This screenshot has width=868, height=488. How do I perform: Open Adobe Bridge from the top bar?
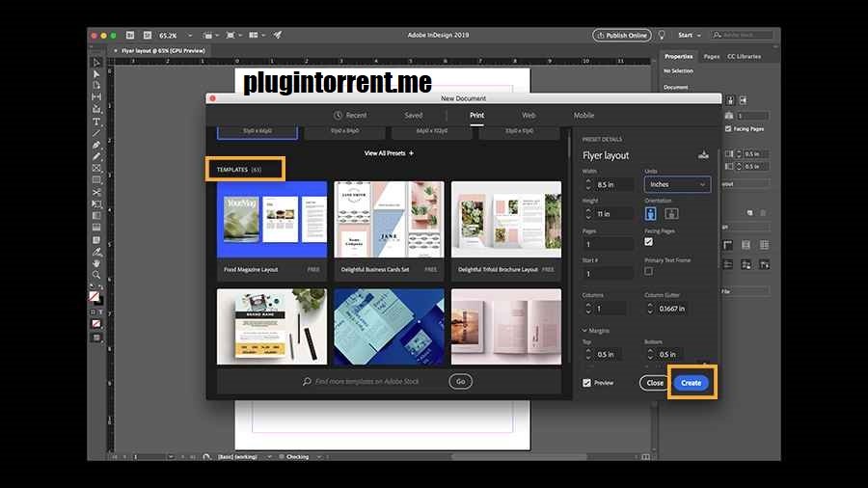(x=130, y=35)
